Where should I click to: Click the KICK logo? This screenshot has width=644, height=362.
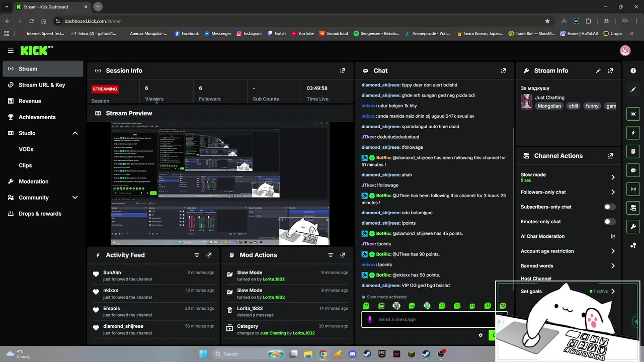point(37,50)
